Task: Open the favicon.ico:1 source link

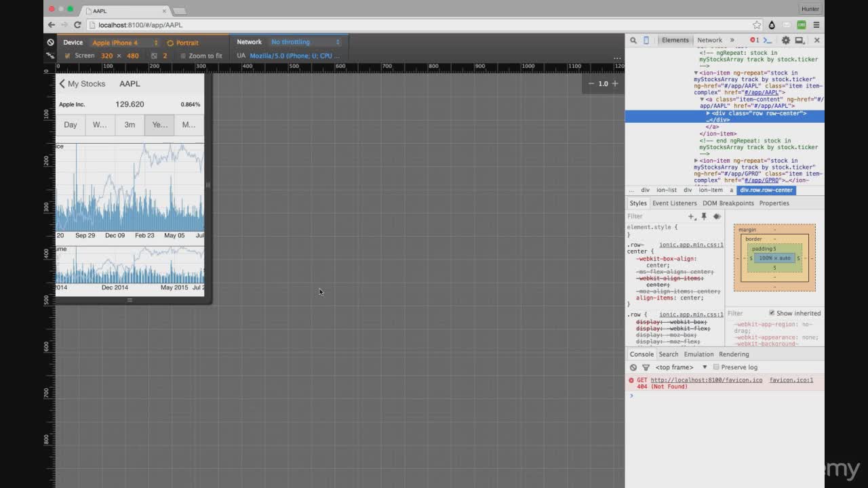Action: 791,380
